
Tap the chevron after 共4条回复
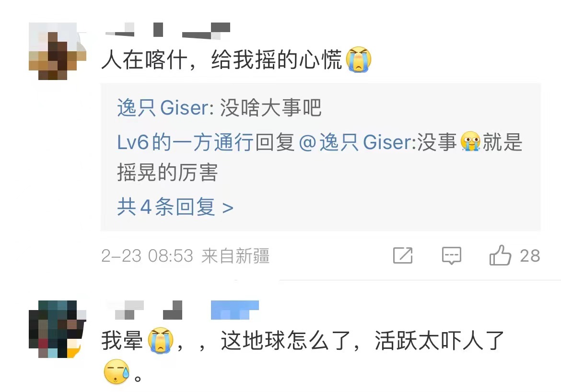pos(228,208)
